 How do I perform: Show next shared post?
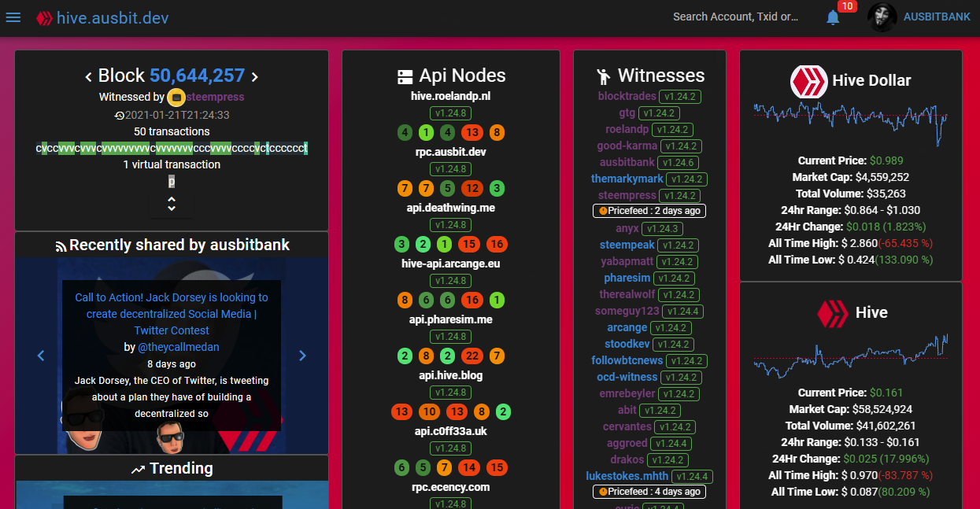pos(302,356)
